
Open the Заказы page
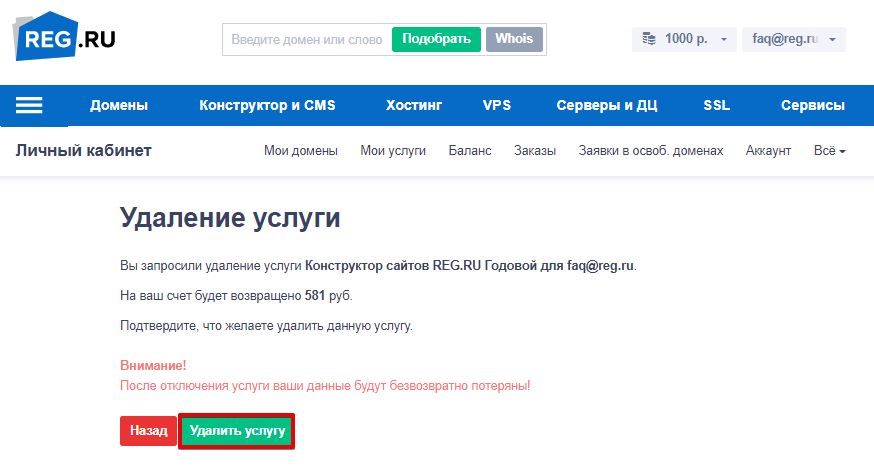[535, 151]
